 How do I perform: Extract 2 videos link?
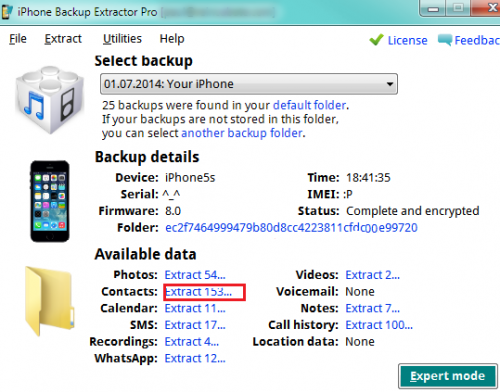[372, 275]
